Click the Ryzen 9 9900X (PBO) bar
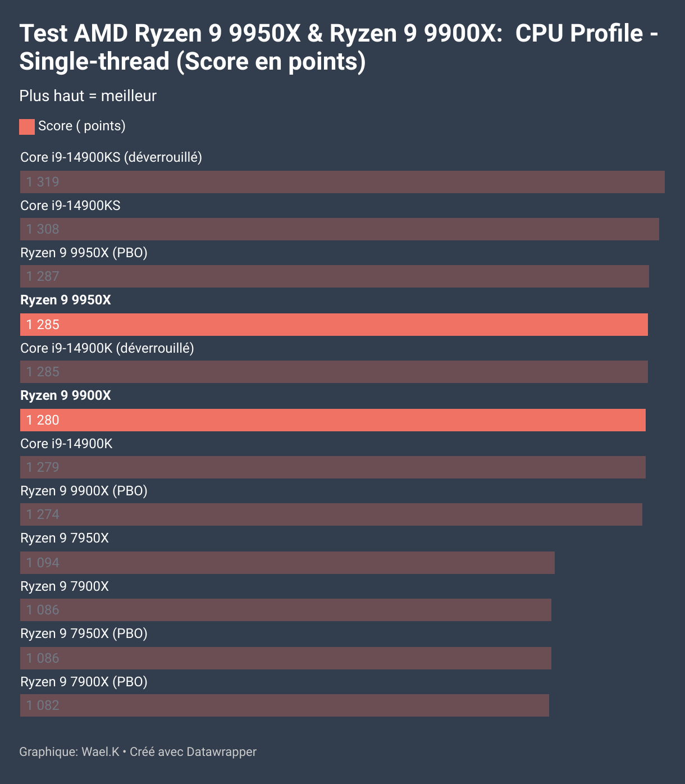Image resolution: width=685 pixels, height=784 pixels. (x=331, y=514)
